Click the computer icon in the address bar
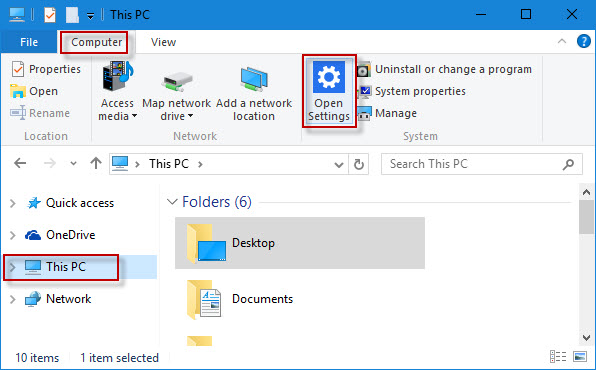The height and width of the screenshot is (370, 596). tap(120, 164)
